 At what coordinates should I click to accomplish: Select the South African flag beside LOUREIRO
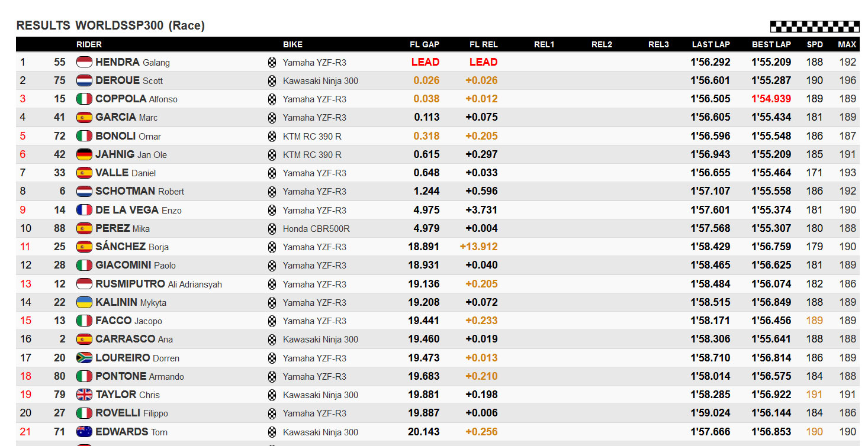coord(84,358)
